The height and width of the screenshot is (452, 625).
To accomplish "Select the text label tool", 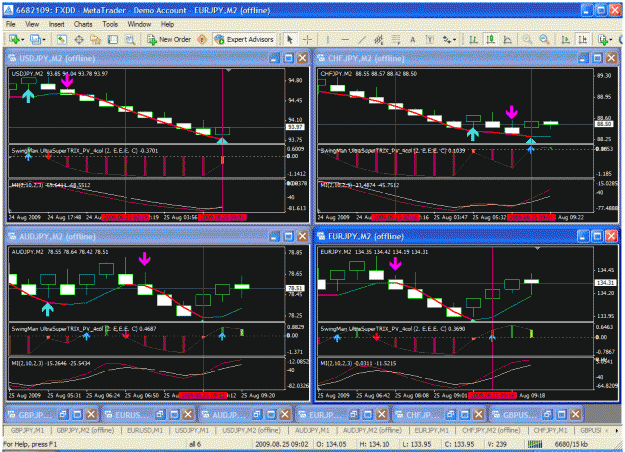I will coord(430,39).
